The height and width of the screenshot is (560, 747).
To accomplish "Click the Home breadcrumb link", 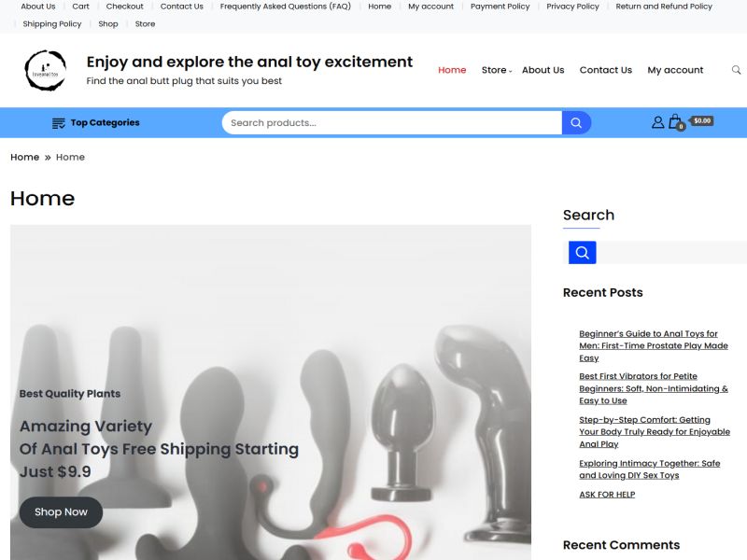I will 25,157.
